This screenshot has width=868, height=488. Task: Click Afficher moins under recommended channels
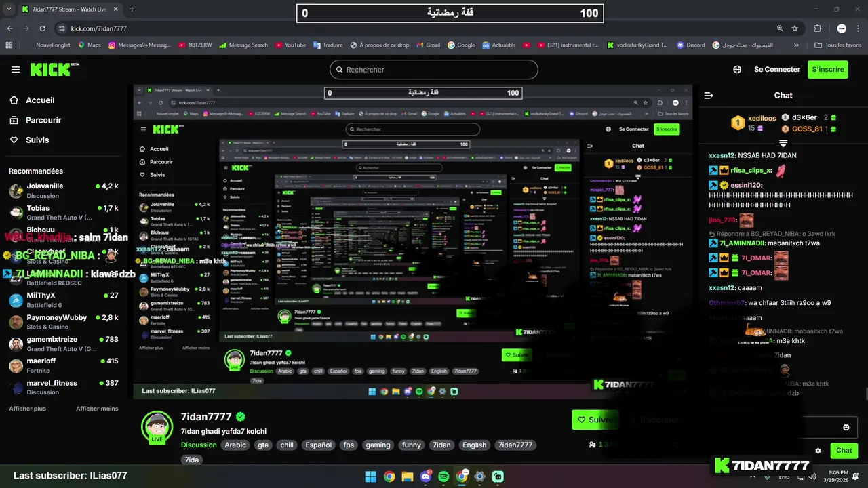pyautogui.click(x=97, y=409)
